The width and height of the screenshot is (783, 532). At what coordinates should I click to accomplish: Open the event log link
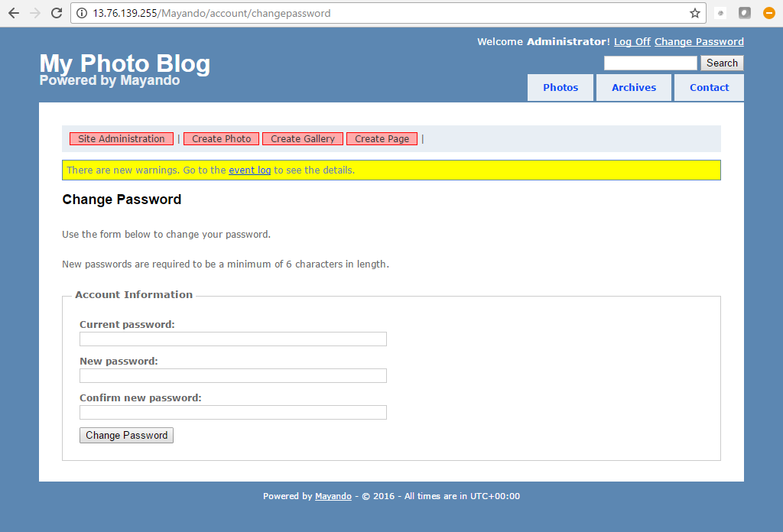249,170
